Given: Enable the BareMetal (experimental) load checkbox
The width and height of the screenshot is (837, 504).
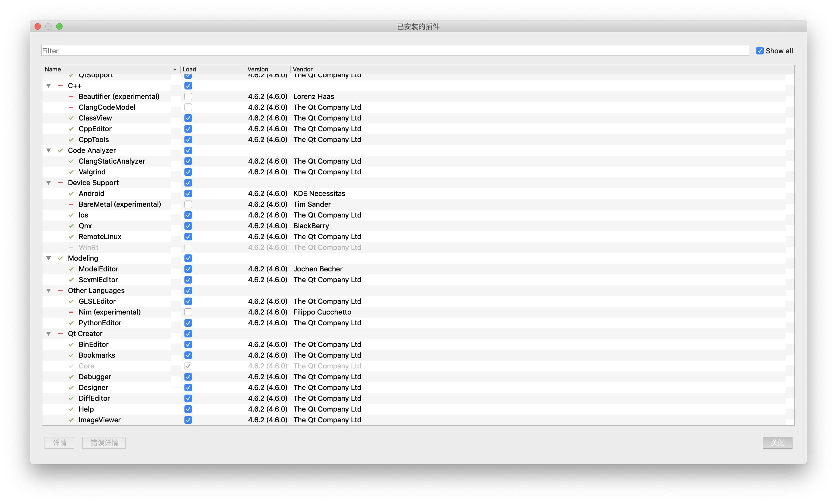Looking at the screenshot, I should [x=188, y=205].
